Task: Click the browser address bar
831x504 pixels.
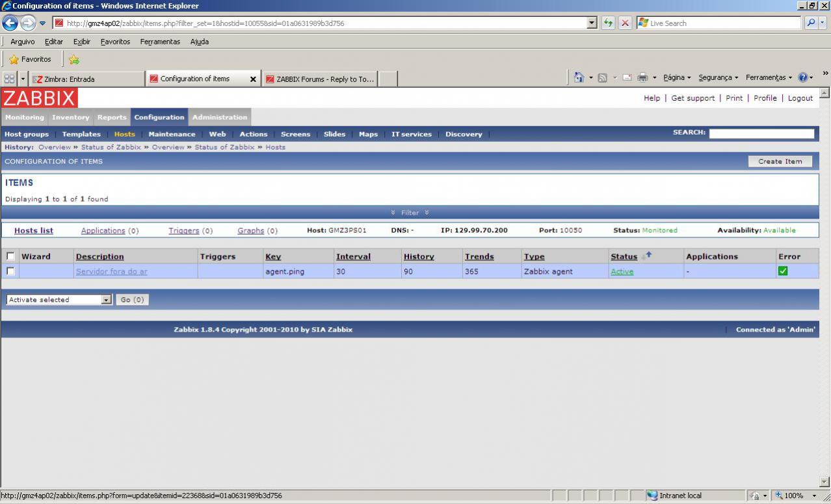Action: tap(320, 23)
